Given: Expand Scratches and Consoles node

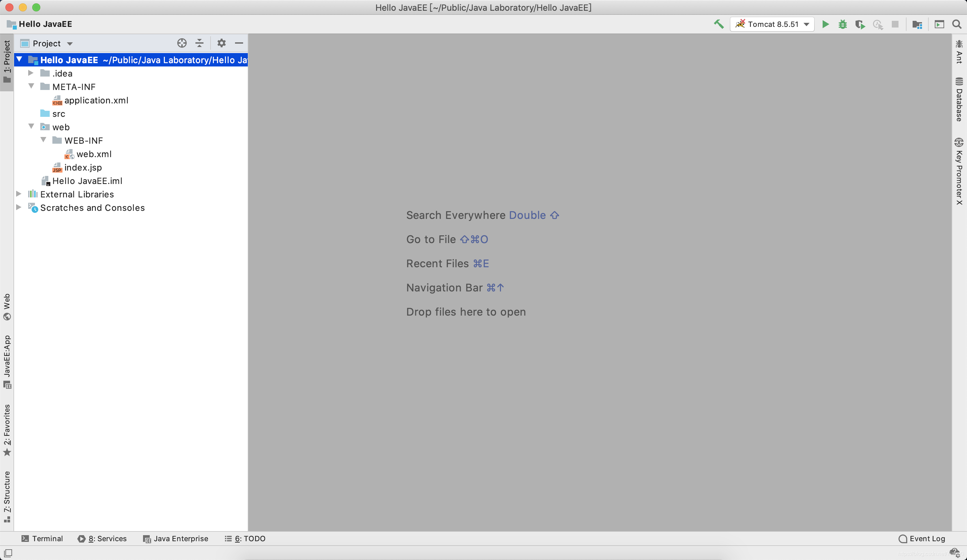Looking at the screenshot, I should (18, 207).
